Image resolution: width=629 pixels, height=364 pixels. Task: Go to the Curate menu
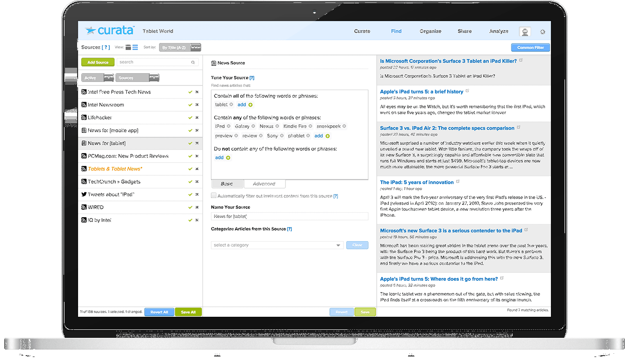[x=362, y=31]
